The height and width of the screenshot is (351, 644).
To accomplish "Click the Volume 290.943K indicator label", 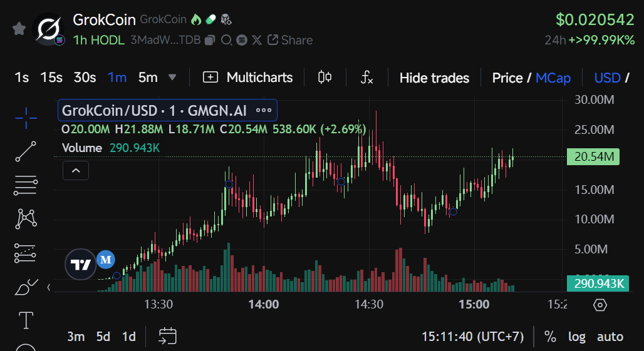I will (x=110, y=148).
